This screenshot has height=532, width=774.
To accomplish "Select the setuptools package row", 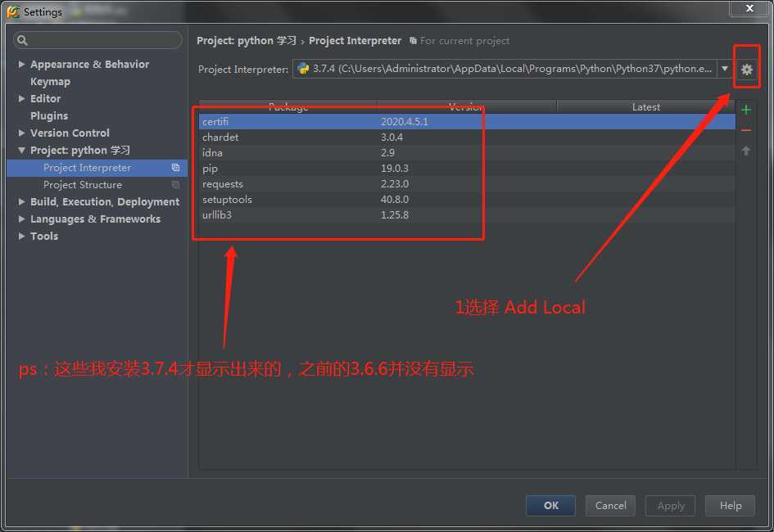I will coord(467,199).
